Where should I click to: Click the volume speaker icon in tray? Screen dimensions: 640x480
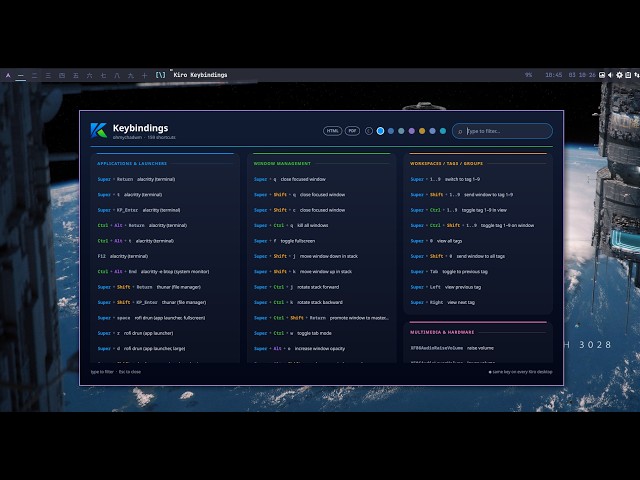point(610,75)
